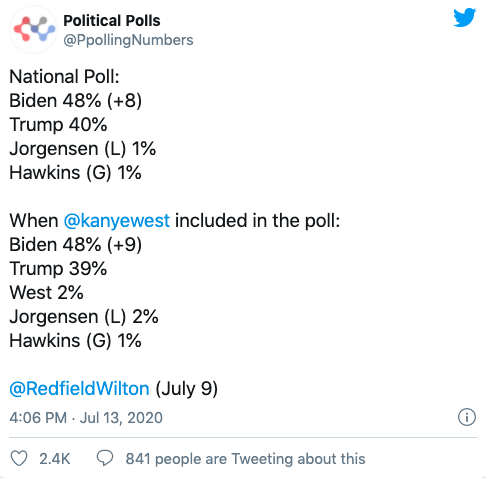Click the Twitter bird logo
This screenshot has width=486, height=478.
tap(464, 17)
